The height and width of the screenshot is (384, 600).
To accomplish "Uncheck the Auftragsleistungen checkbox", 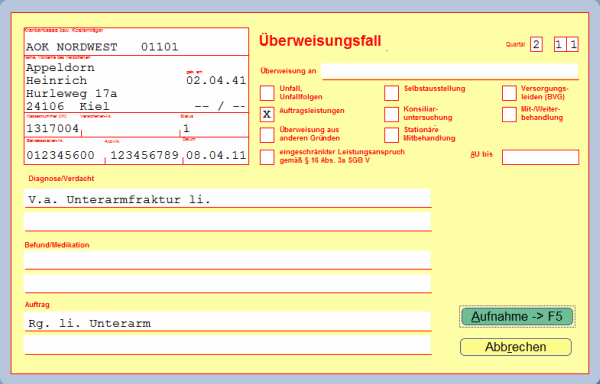I will tap(267, 114).
